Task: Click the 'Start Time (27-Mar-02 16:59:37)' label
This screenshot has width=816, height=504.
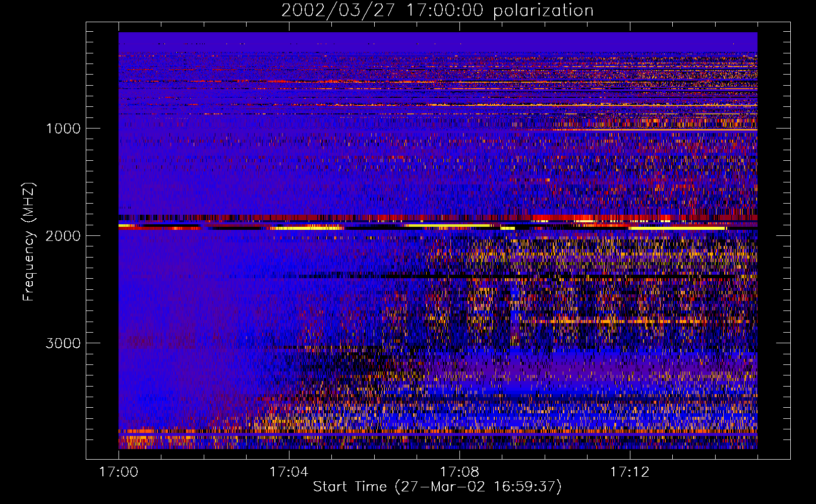Action: 437,487
